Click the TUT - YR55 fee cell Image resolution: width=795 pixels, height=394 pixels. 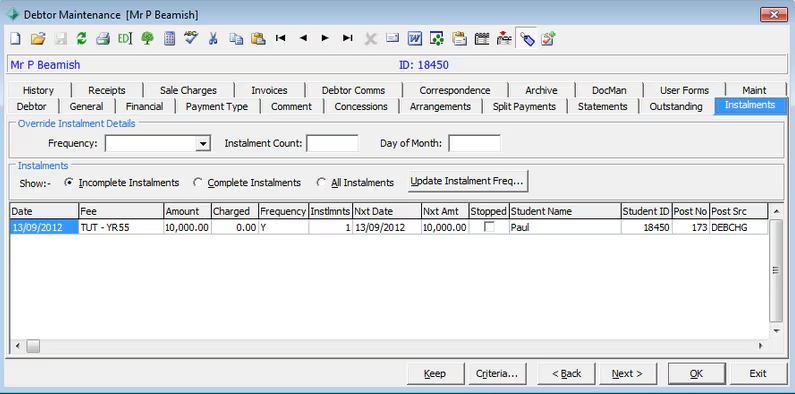tap(121, 227)
